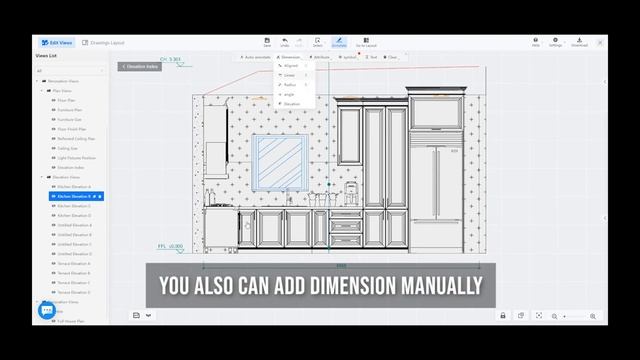
Task: Select Untitled Elevation A in the list
Action: point(74,225)
